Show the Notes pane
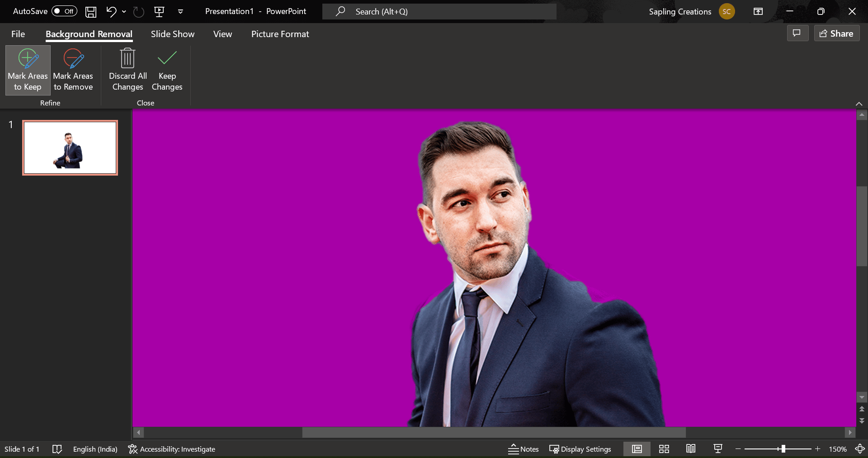 point(523,448)
